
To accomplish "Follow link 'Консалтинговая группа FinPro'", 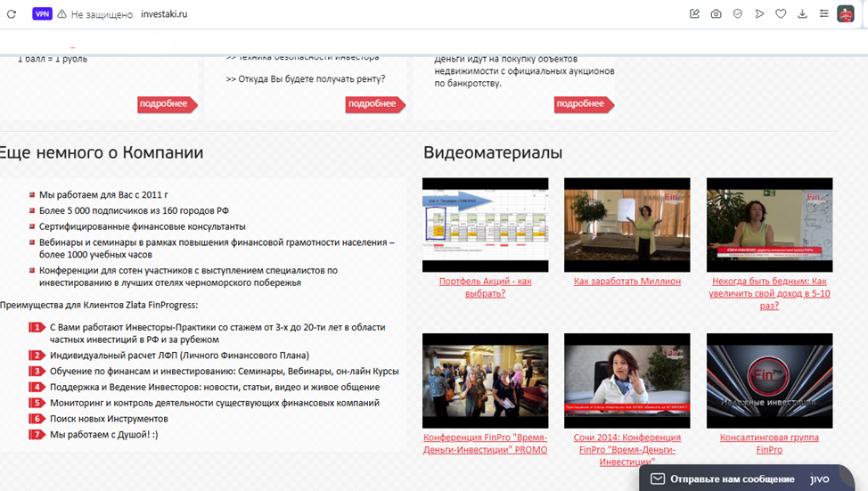I will click(x=769, y=444).
